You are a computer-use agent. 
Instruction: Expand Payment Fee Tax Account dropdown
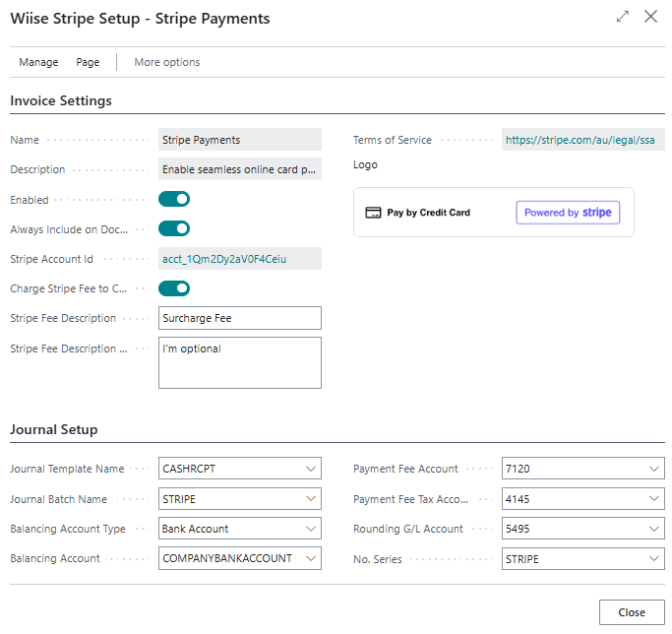[654, 499]
